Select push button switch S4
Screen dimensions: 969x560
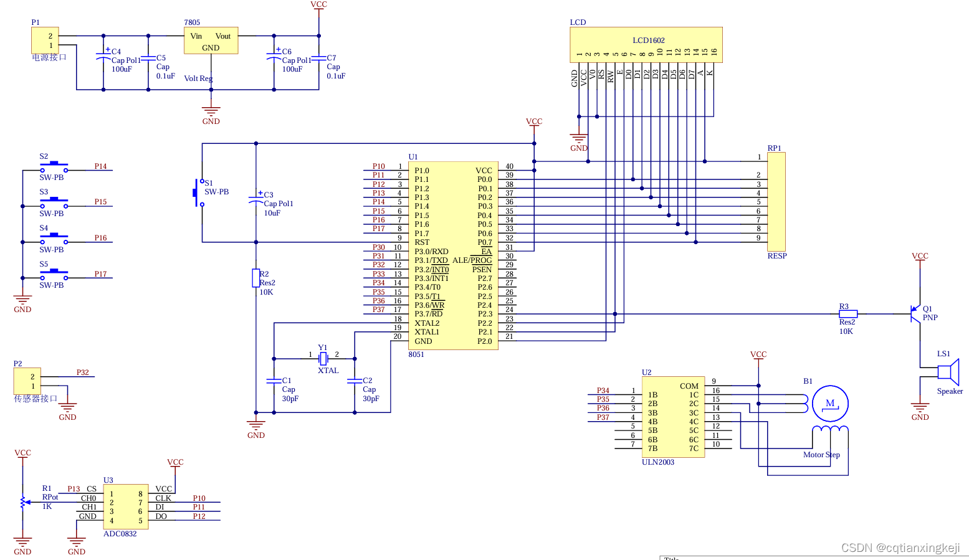pyautogui.click(x=54, y=239)
